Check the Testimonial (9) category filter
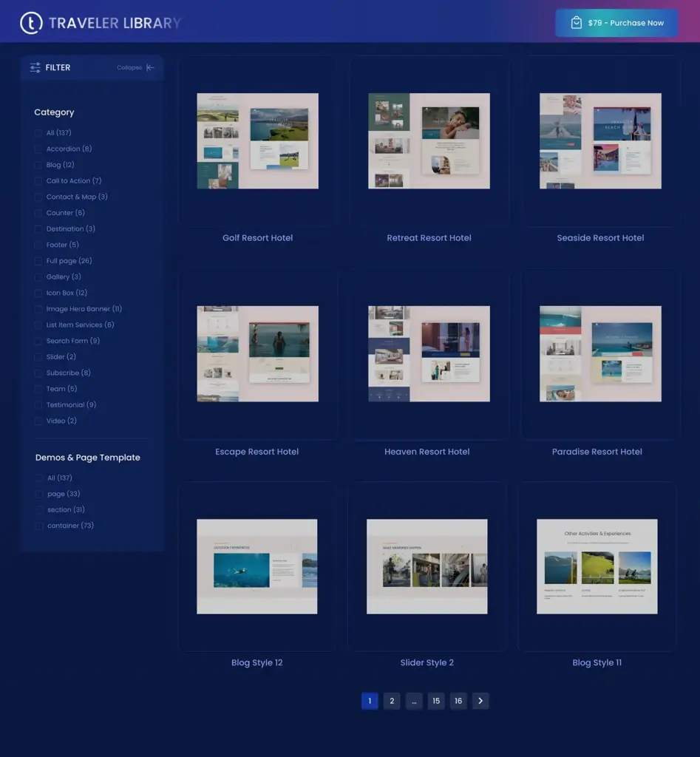Image resolution: width=700 pixels, height=757 pixels. (x=38, y=404)
